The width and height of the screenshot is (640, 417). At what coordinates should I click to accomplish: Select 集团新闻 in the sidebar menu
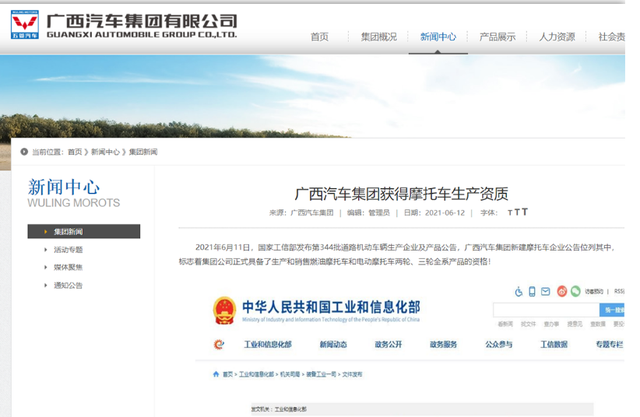pos(84,231)
